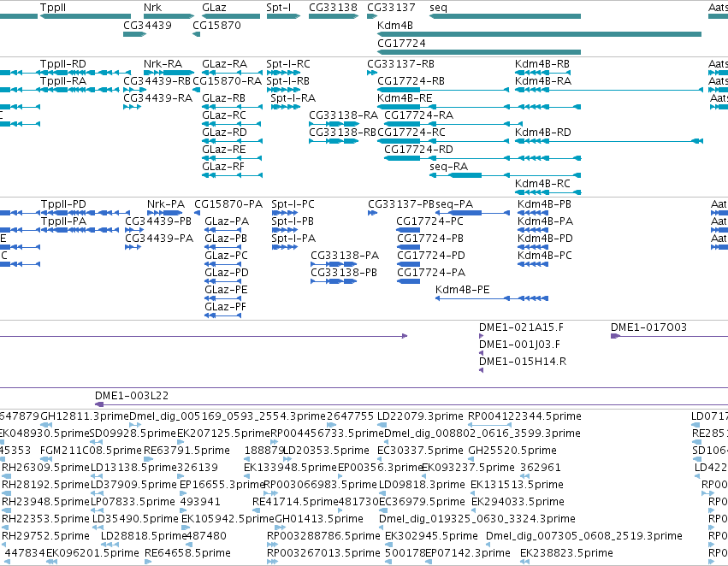This screenshot has height=566, width=728.
Task: Click transcript GLaz-RA label
Action: point(224,63)
